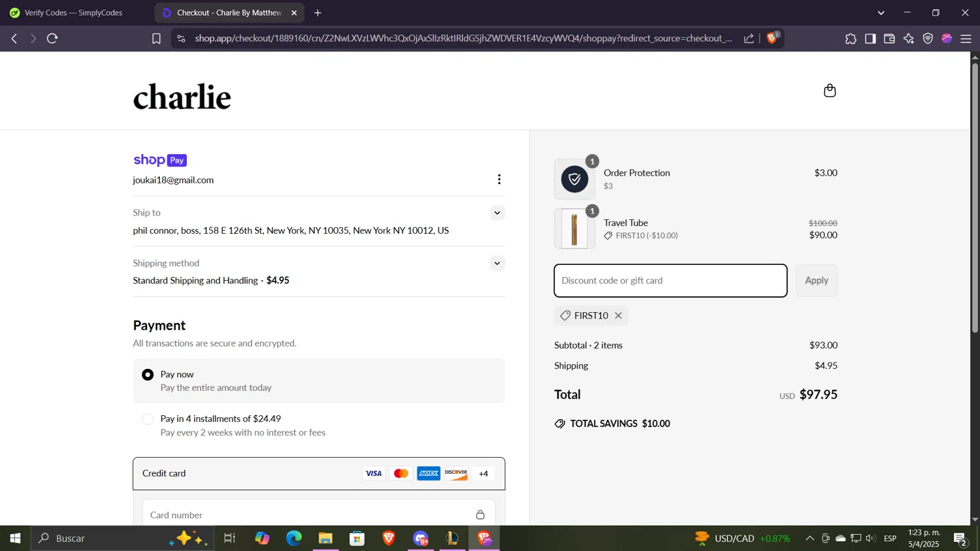Screen dimensions: 980x551
Task: Open a new browser tab
Action: (x=318, y=12)
